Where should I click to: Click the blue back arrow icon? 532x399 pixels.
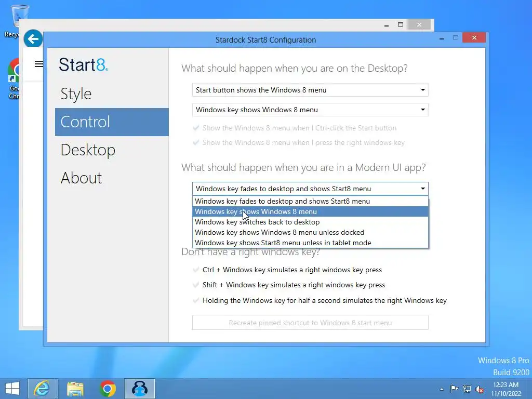[x=33, y=39]
